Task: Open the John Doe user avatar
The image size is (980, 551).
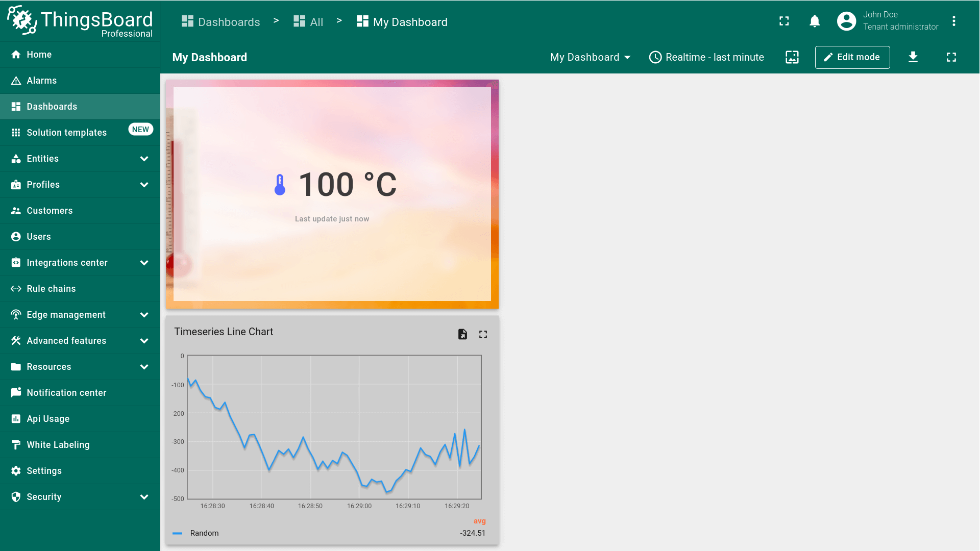Action: [846, 21]
